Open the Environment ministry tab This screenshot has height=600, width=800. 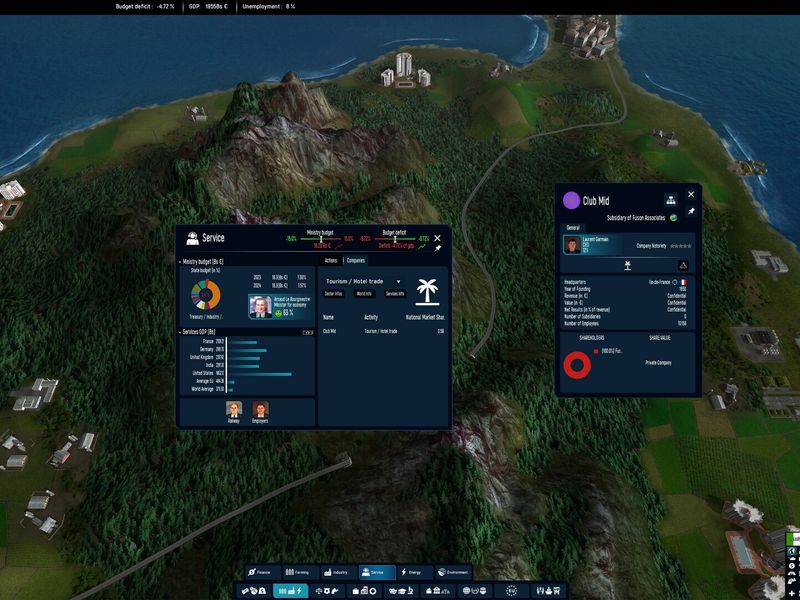click(453, 572)
